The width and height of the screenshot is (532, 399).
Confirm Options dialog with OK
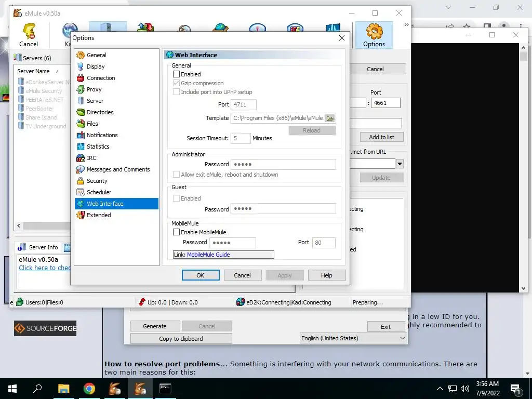click(201, 275)
